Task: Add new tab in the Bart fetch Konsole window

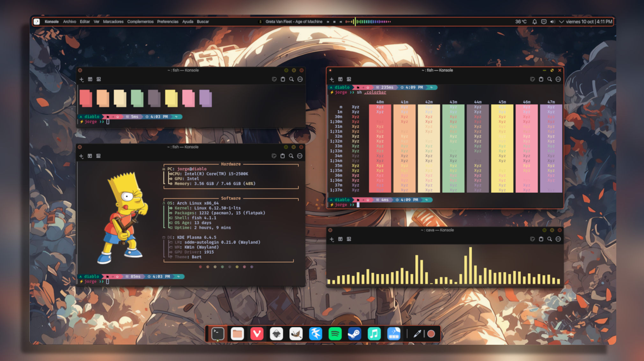Action: click(81, 156)
